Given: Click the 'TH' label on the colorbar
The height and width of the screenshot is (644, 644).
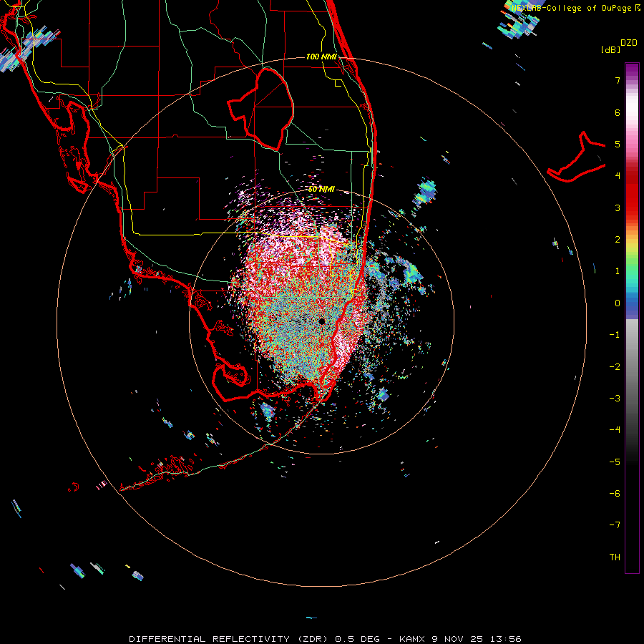Looking at the screenshot, I should [615, 557].
